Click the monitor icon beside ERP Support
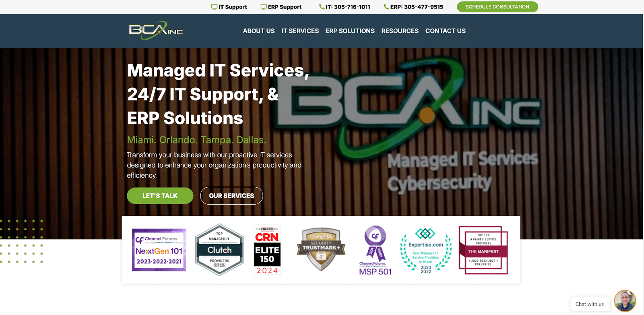 pyautogui.click(x=264, y=7)
